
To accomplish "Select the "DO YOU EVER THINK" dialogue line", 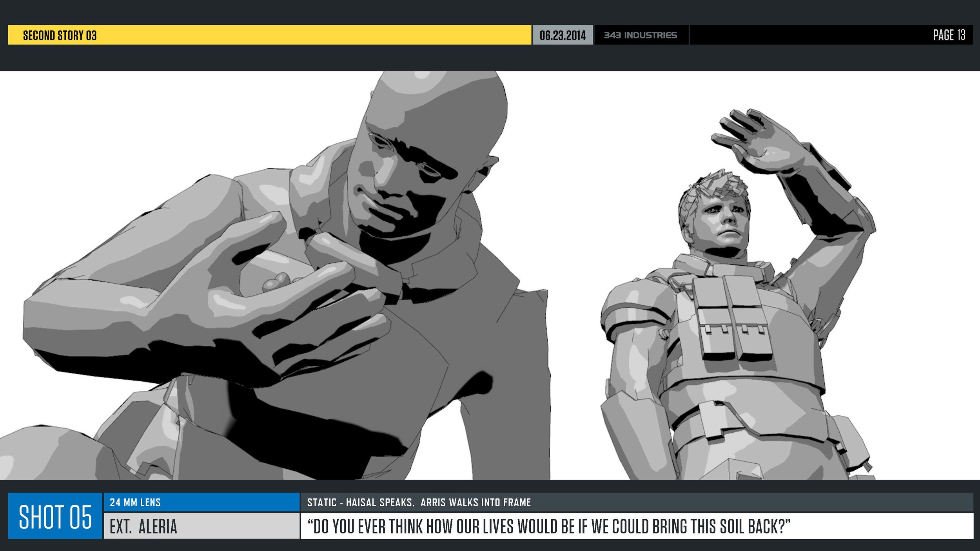I will pos(549,526).
